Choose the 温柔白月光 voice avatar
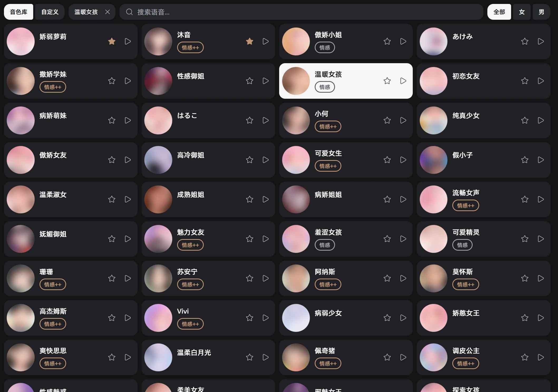This screenshot has height=392, width=558. 158,357
